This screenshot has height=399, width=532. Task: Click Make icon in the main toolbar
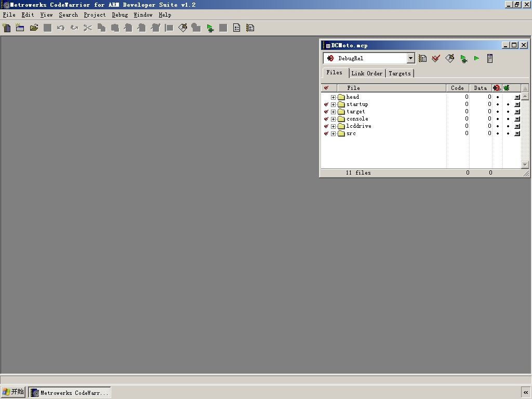pos(182,28)
